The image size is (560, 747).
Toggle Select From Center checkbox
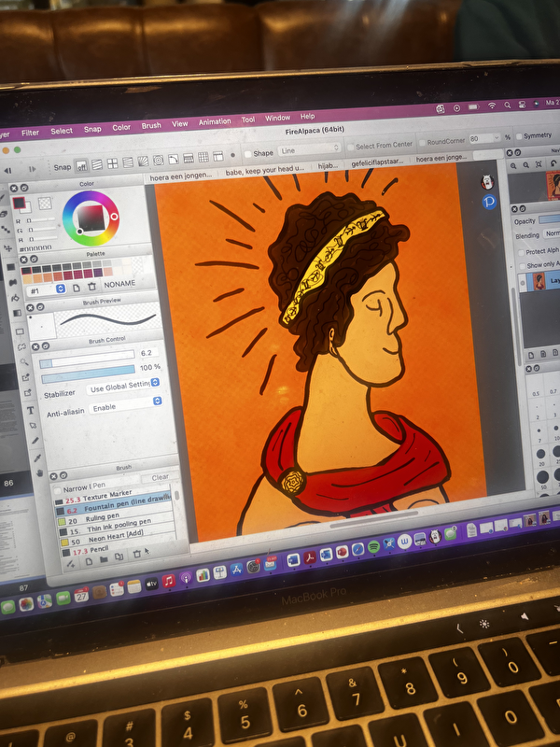[x=352, y=147]
